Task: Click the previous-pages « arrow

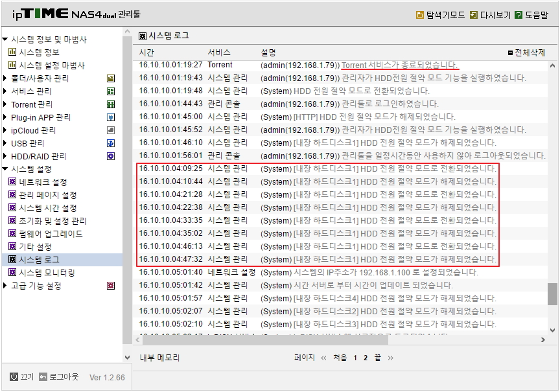Action: [x=323, y=358]
